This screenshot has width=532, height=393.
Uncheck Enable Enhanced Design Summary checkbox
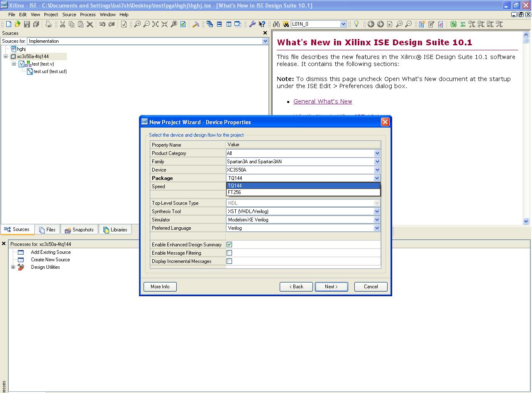click(x=229, y=244)
